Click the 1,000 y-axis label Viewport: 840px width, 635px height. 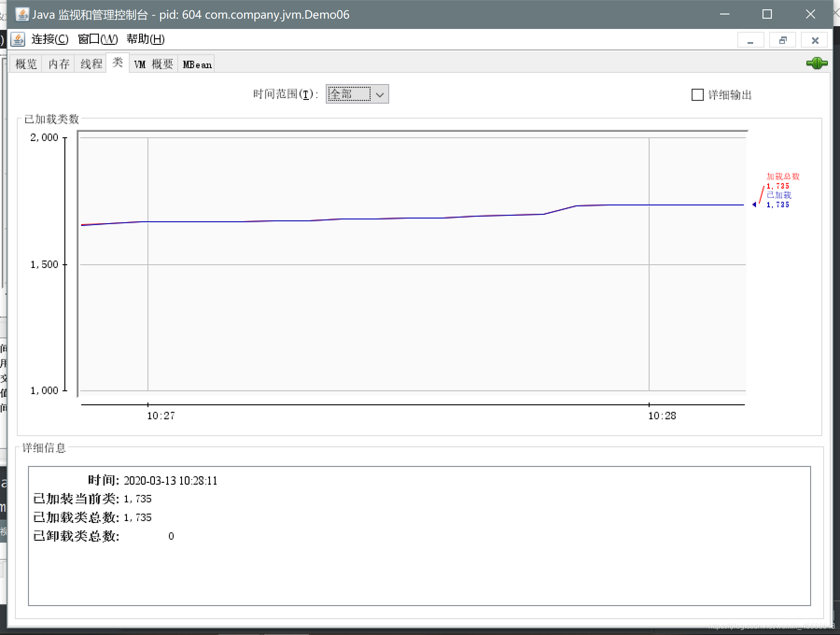click(44, 390)
